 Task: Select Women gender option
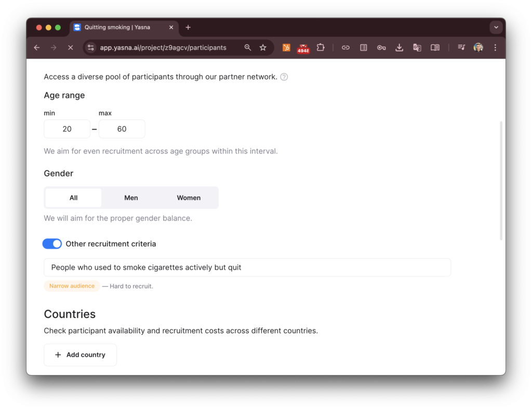point(189,198)
